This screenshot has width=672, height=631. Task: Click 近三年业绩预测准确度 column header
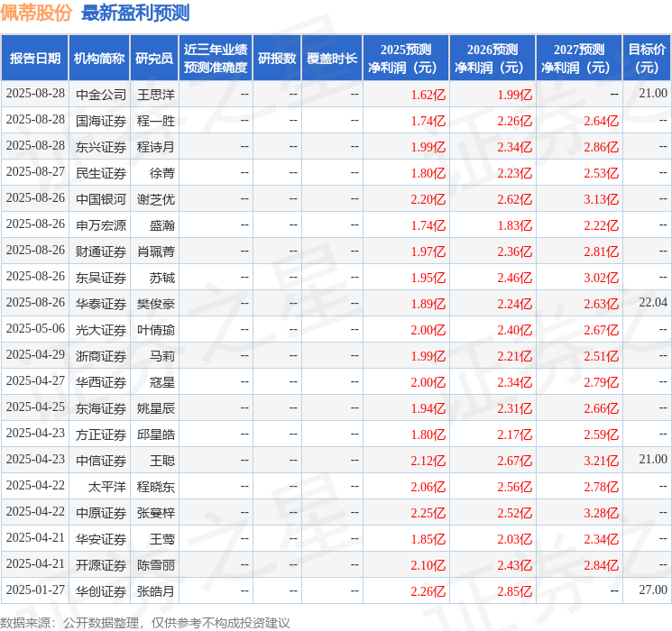click(216, 59)
